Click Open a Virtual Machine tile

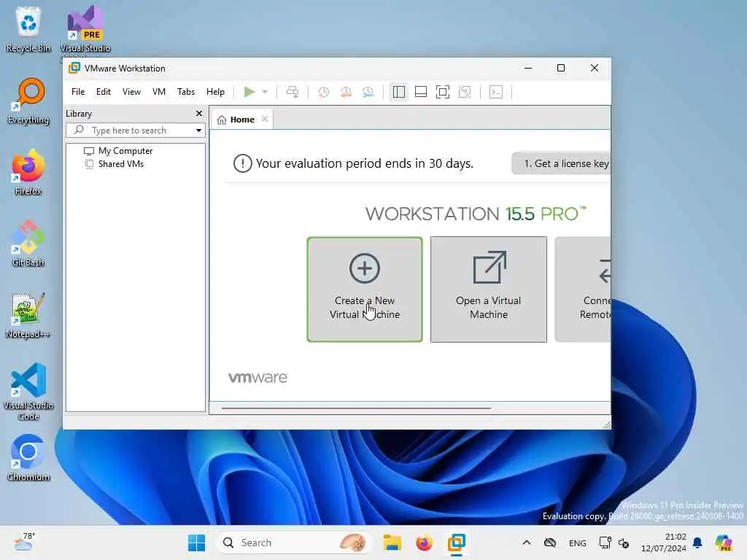pyautogui.click(x=489, y=289)
